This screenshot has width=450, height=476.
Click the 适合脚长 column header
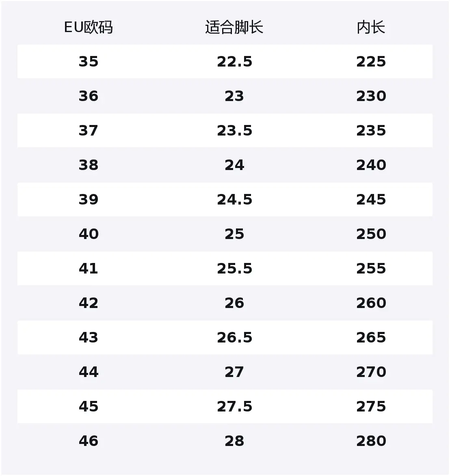(234, 27)
